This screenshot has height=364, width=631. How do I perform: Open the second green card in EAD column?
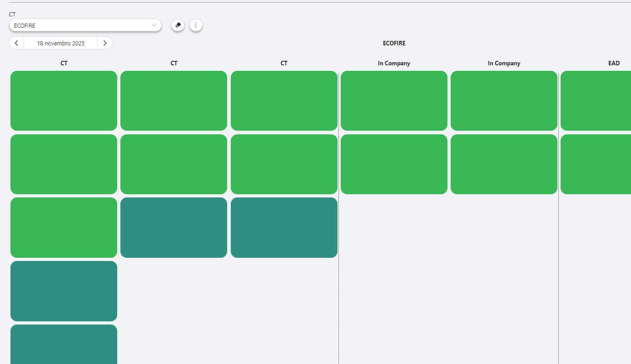(596, 164)
